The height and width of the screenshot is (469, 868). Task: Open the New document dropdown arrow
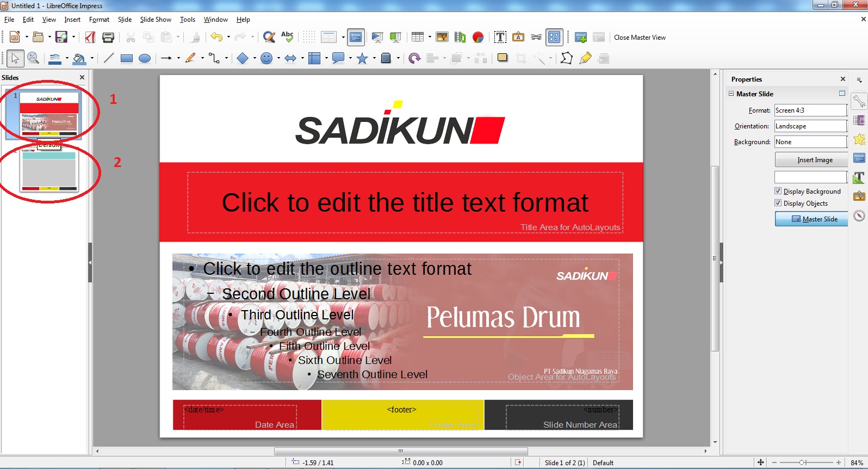point(27,37)
